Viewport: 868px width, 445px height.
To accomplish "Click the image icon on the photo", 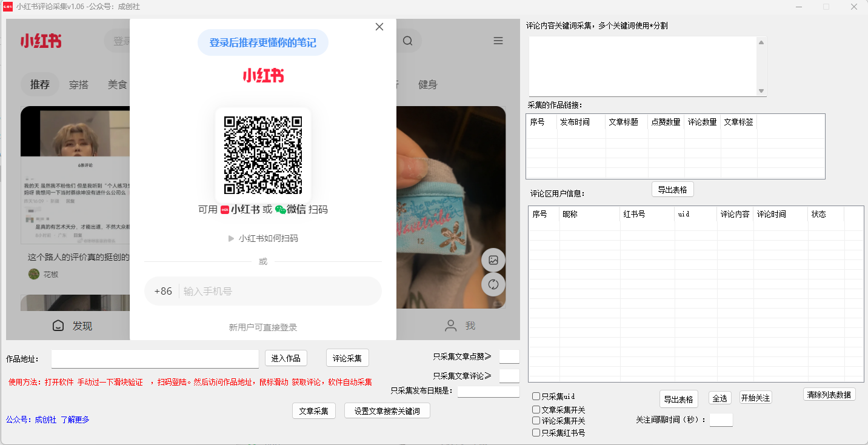I will [493, 260].
